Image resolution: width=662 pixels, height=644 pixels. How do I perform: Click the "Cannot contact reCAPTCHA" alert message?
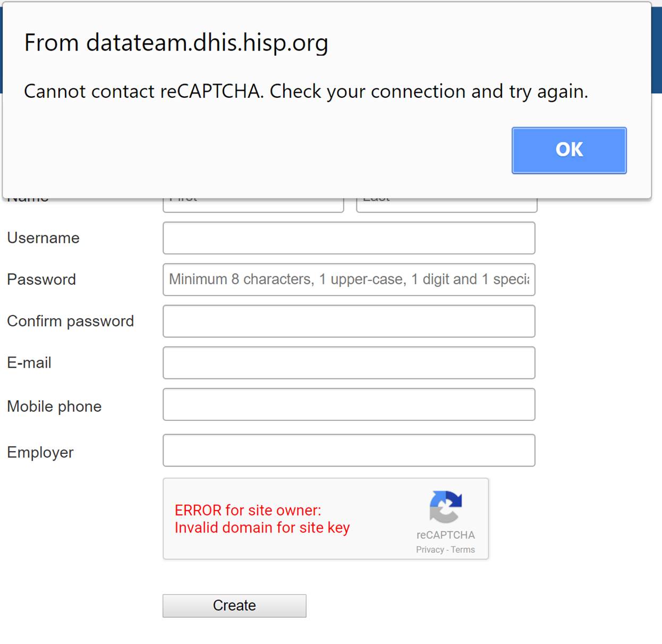[x=306, y=91]
